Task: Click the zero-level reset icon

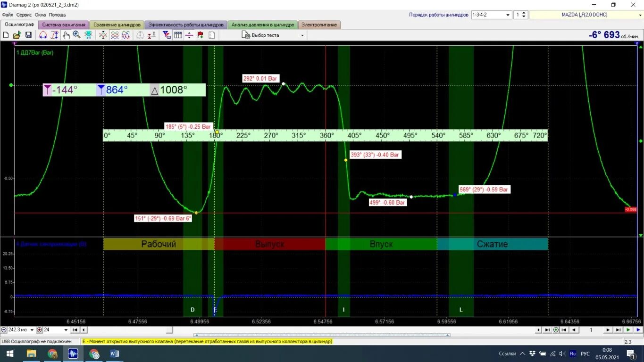Action: pyautogui.click(x=151, y=35)
